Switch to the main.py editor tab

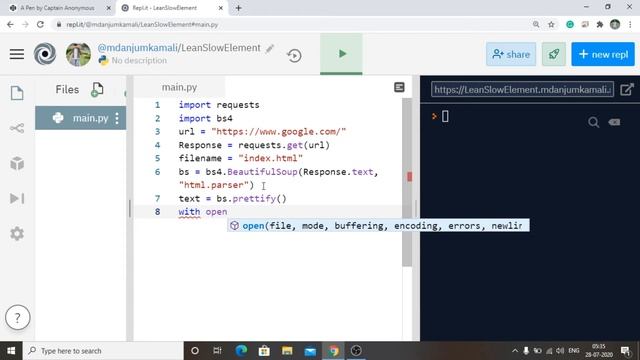tap(179, 87)
